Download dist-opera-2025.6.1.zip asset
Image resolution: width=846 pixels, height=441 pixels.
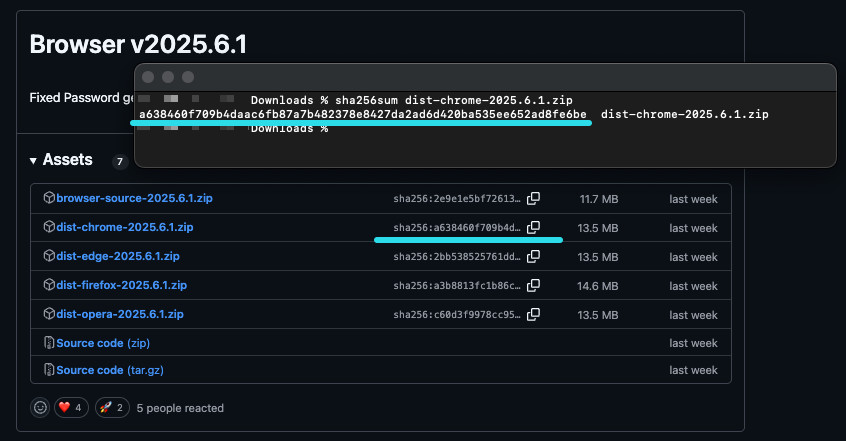point(121,314)
